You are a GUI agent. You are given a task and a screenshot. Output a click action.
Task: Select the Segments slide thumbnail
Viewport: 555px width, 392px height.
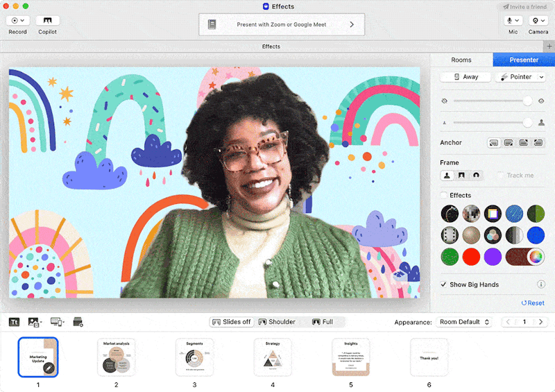tap(195, 357)
